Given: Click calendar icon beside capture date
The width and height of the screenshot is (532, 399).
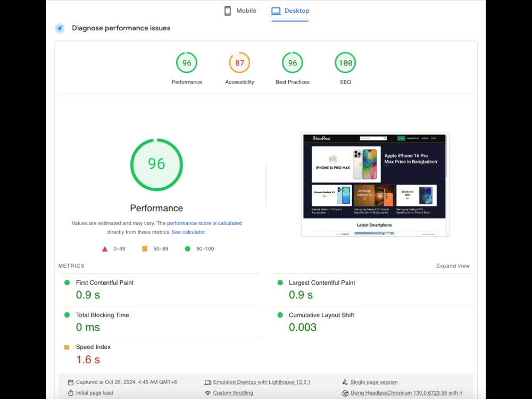Looking at the screenshot, I should point(71,383).
